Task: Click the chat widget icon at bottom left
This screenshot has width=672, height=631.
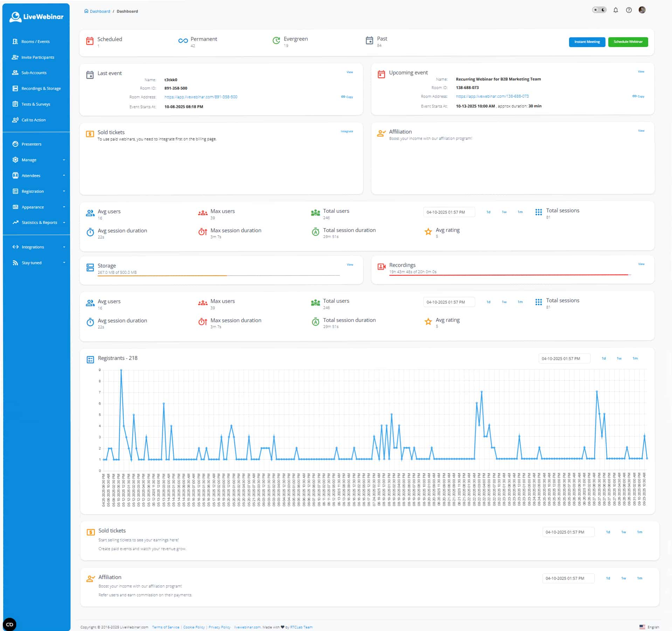Action: (9, 624)
